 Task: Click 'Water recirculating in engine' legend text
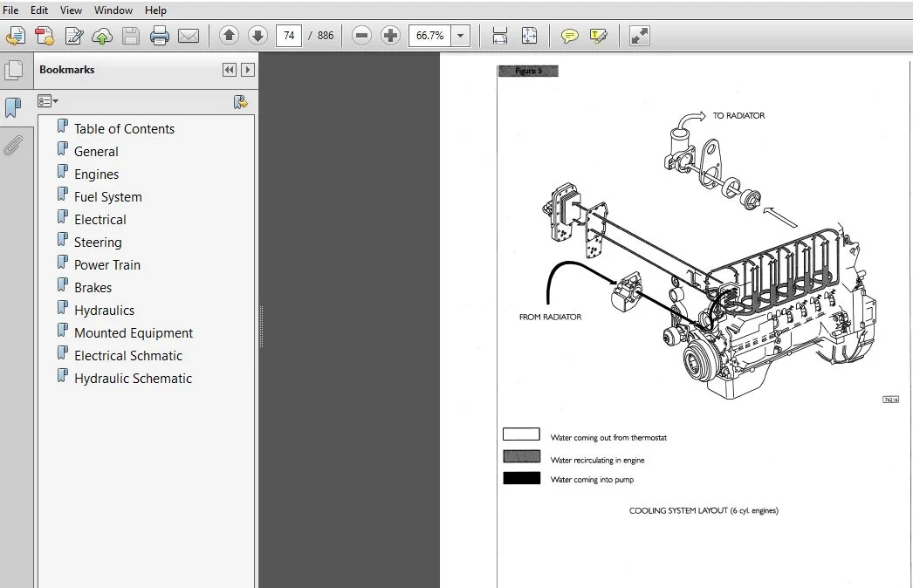(x=597, y=461)
